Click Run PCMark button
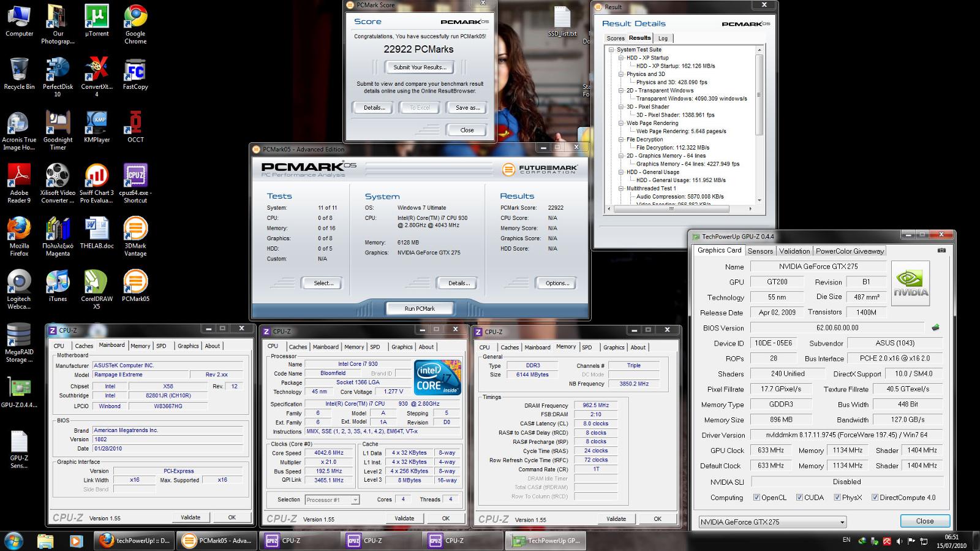This screenshot has height=551, width=980. (420, 308)
